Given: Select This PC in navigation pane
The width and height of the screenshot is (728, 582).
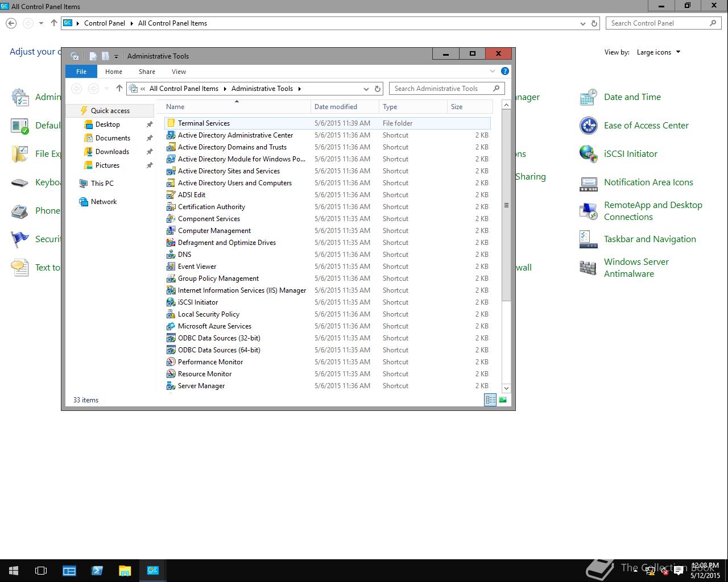Looking at the screenshot, I should 102,184.
